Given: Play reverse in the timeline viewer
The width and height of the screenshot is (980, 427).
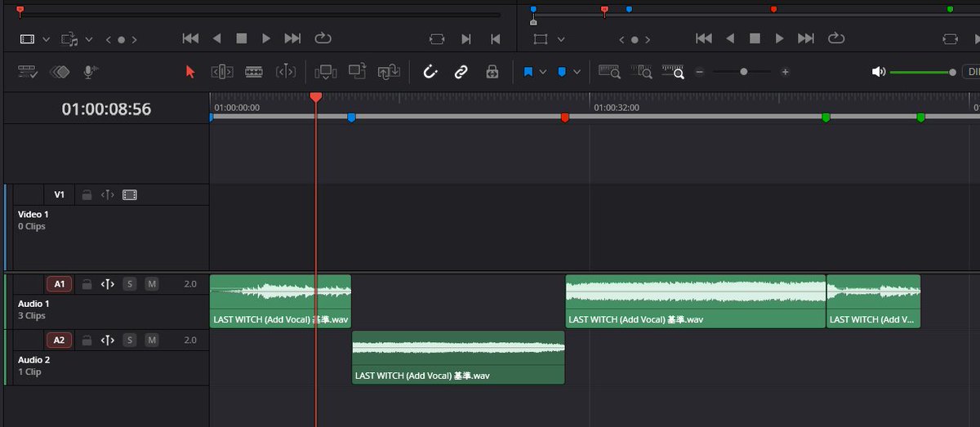Looking at the screenshot, I should [730, 38].
